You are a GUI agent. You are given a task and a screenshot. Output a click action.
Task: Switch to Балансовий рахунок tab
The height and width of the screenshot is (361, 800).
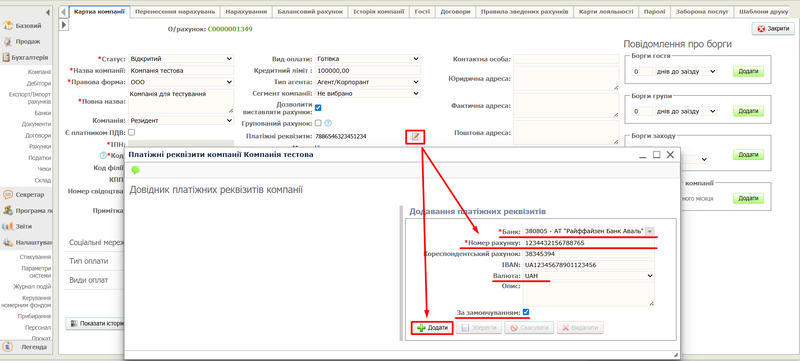[x=310, y=11]
